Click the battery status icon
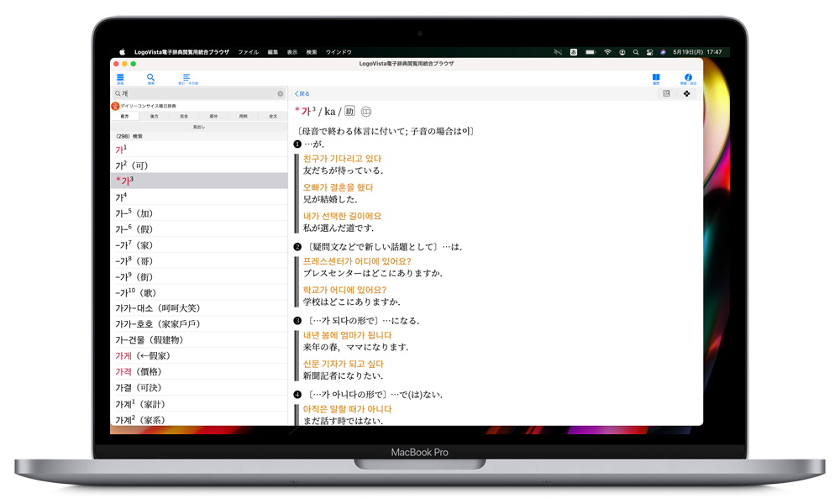840x504 pixels. pyautogui.click(x=591, y=52)
